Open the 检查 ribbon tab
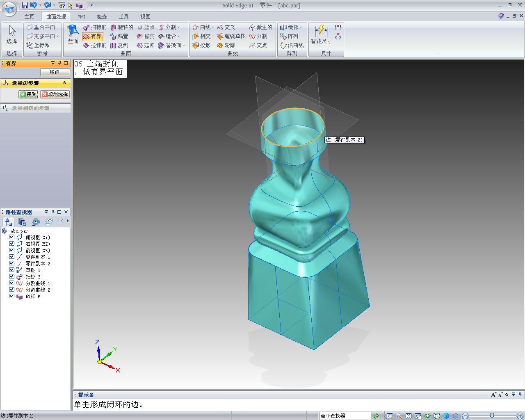 click(x=102, y=17)
